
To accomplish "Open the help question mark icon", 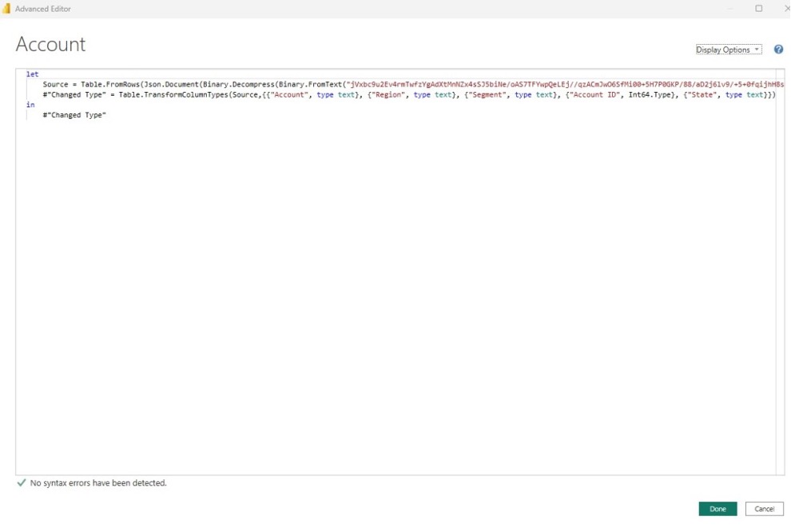I will [778, 50].
